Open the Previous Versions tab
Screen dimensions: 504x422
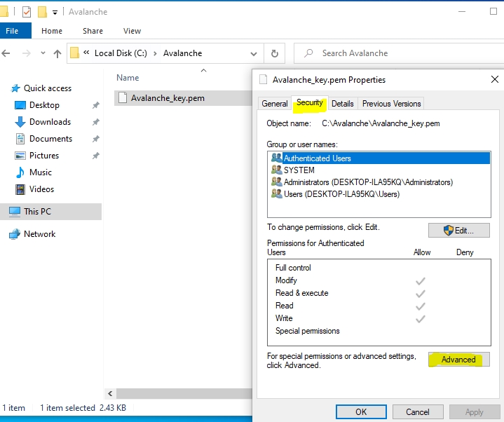click(391, 104)
